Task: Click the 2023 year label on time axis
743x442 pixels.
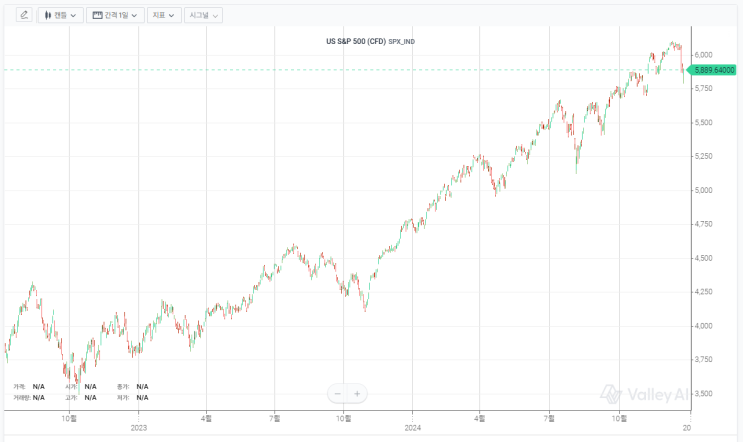Action: [x=138, y=428]
